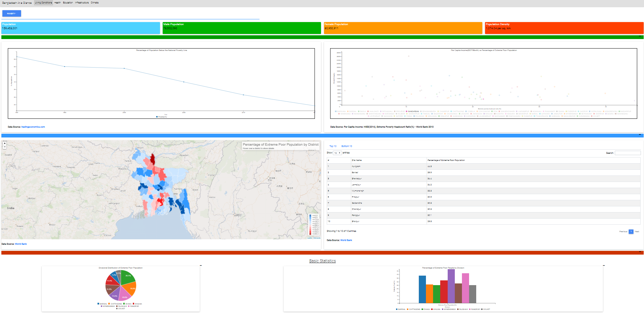
Task: Click the RANGPUR legend swatch in the pie chart
Action: point(129,306)
